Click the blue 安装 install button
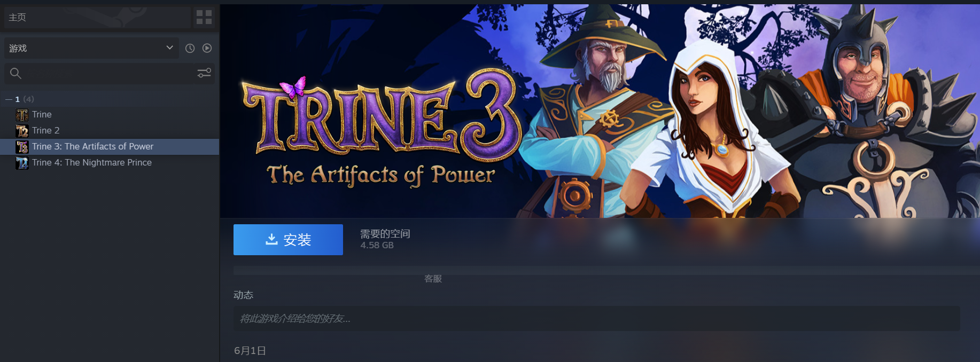This screenshot has width=980, height=362. click(x=288, y=240)
